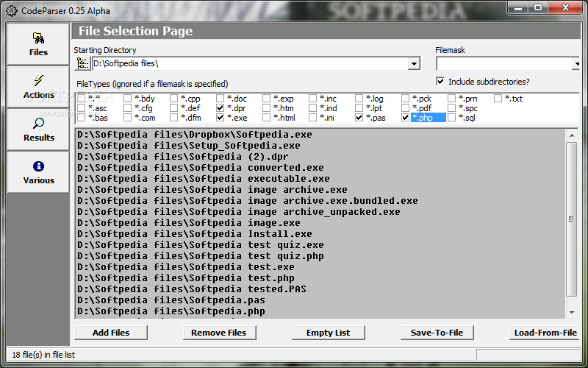Check the *.bas file type
Screen dimensions: 588x368
tap(81, 118)
